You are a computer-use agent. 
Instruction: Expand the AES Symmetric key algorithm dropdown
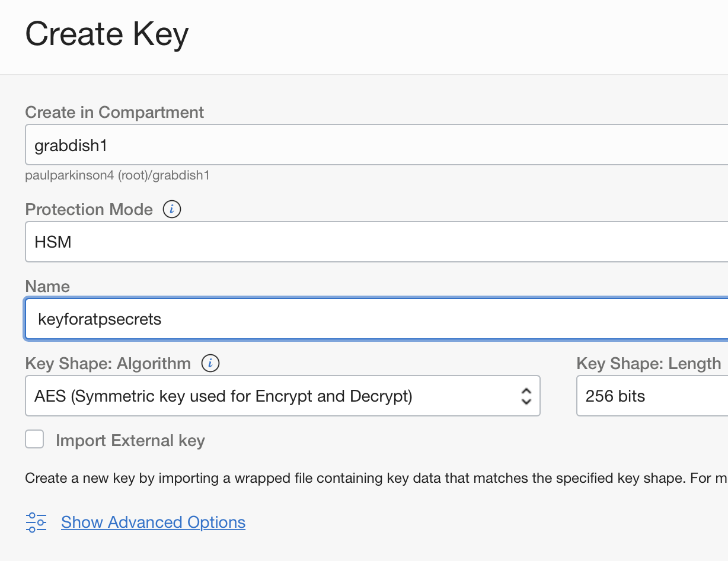click(x=282, y=396)
